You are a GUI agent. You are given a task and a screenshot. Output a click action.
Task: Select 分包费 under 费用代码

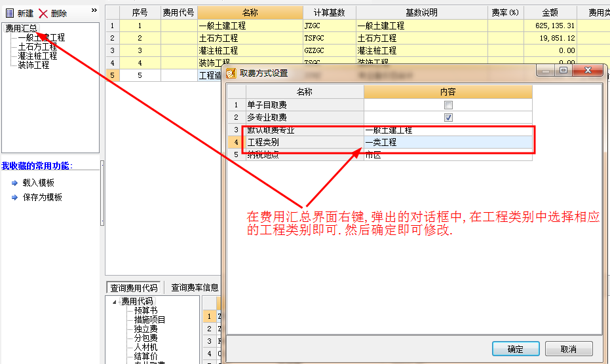coord(146,338)
